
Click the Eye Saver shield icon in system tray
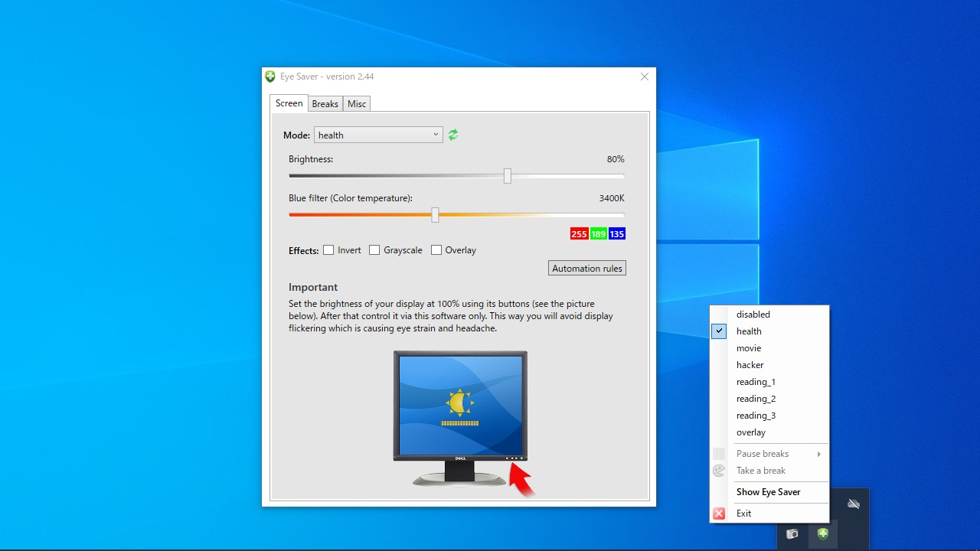(x=823, y=533)
